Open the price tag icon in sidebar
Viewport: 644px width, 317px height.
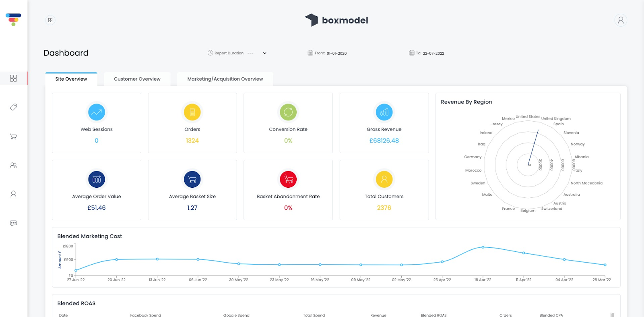13,107
